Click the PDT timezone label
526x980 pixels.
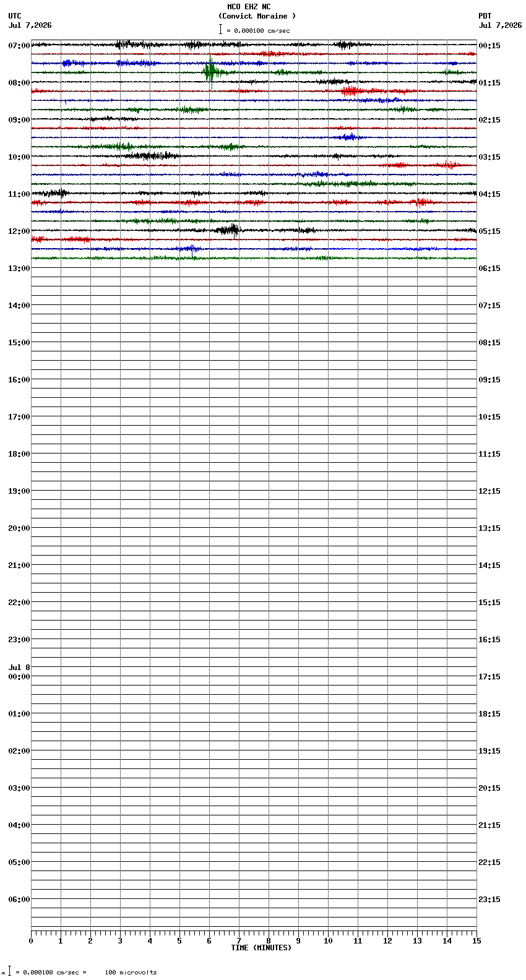click(485, 16)
